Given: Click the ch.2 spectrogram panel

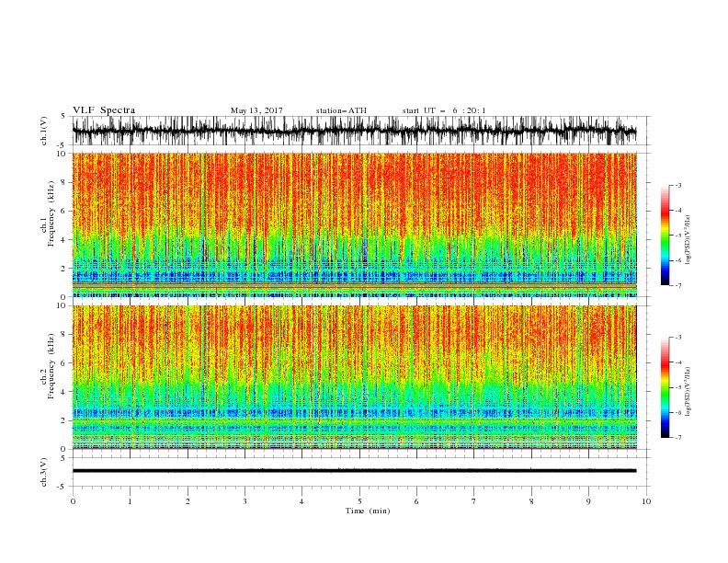Looking at the screenshot, I should pos(355,377).
